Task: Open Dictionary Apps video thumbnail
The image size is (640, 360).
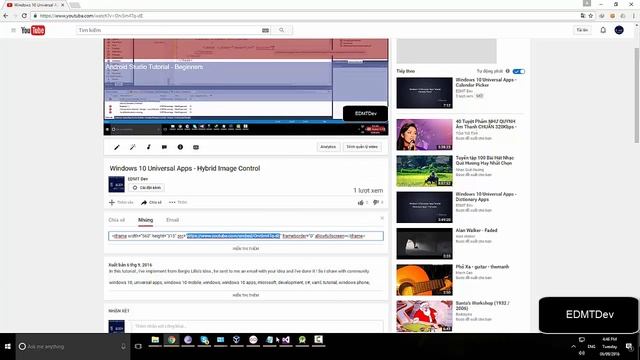Action: [x=424, y=207]
